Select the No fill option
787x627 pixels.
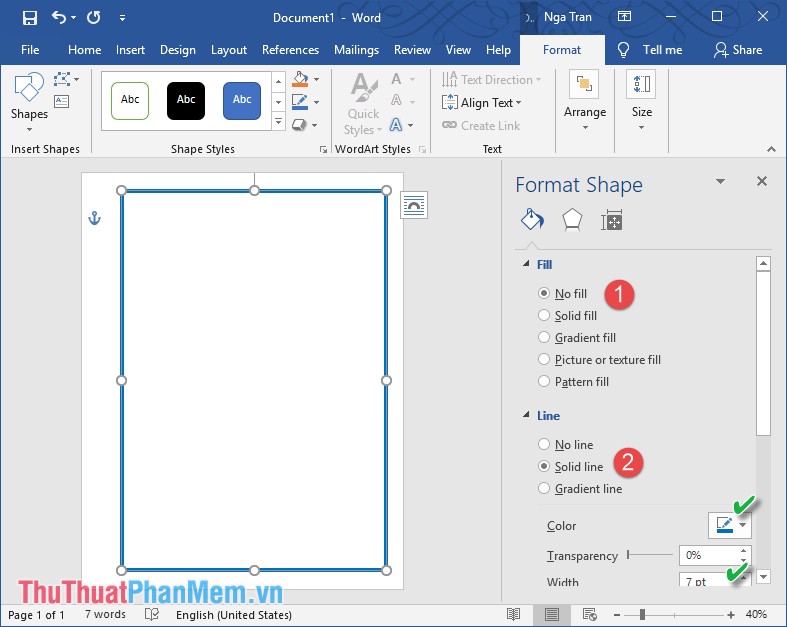pos(562,294)
